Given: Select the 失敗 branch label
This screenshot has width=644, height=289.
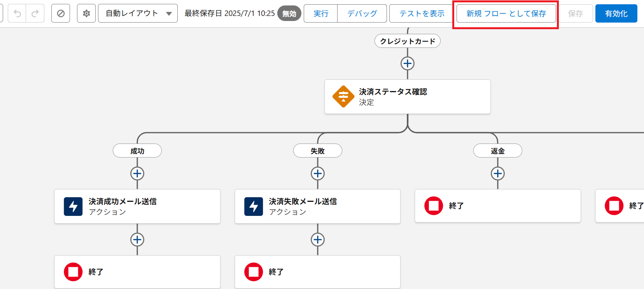Looking at the screenshot, I should tap(317, 151).
